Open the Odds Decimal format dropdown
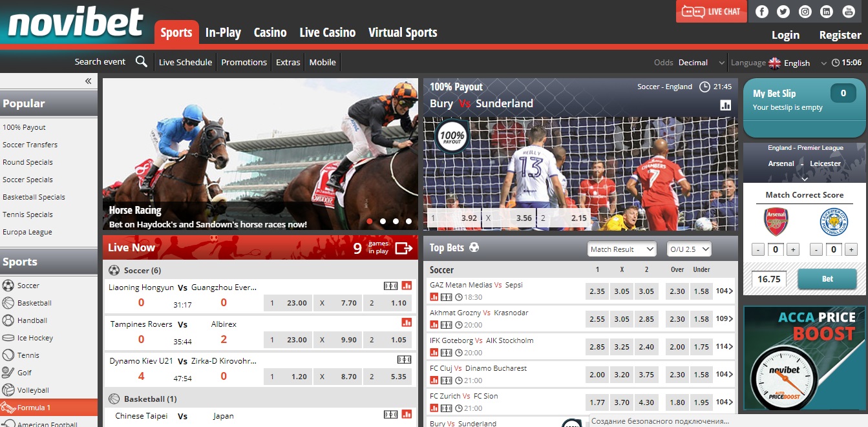The image size is (868, 427). 701,63
